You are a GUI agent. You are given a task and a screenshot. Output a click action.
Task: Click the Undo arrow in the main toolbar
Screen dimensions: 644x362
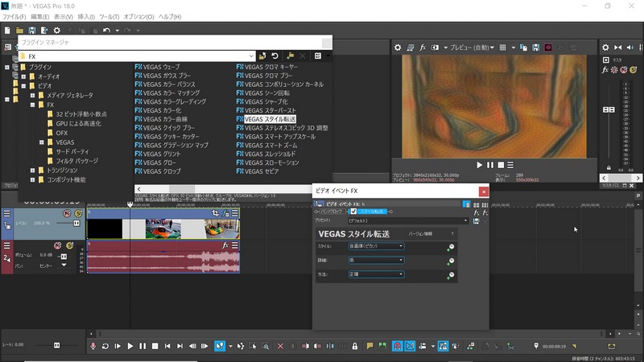(x=106, y=31)
